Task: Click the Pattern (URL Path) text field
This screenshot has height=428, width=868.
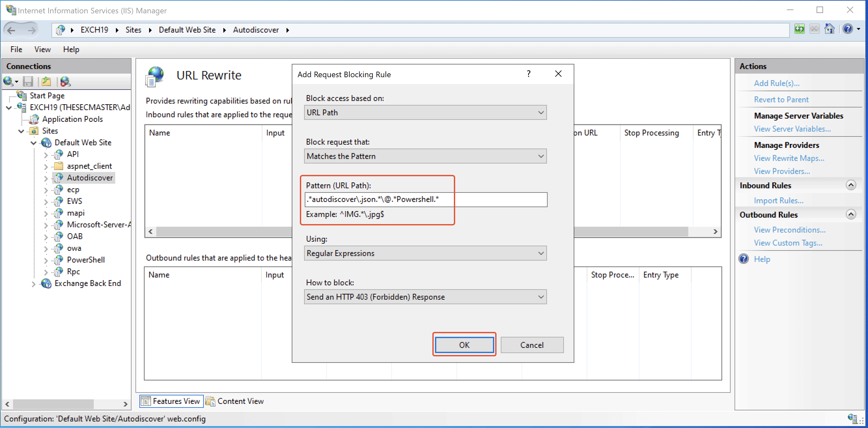Action: (x=426, y=200)
